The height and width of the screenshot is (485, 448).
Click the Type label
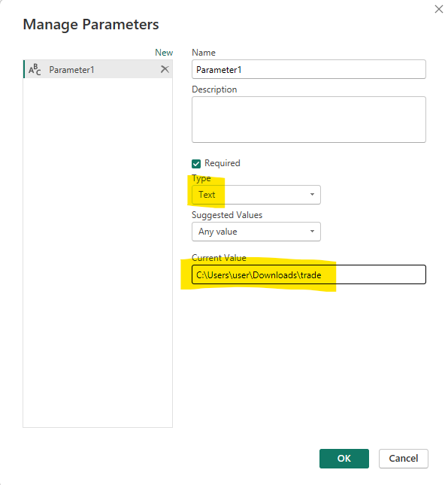(201, 178)
